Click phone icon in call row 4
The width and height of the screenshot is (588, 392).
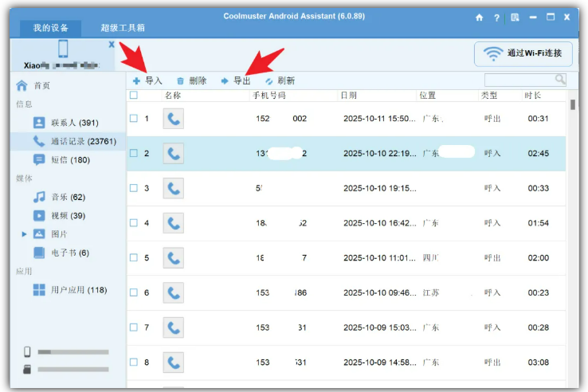point(173,223)
